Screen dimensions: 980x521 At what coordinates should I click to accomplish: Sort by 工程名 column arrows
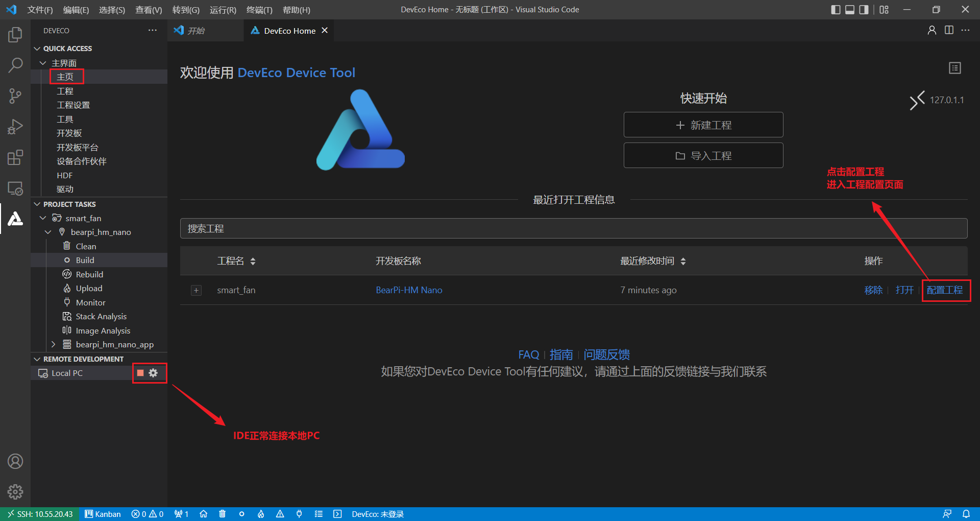point(253,261)
